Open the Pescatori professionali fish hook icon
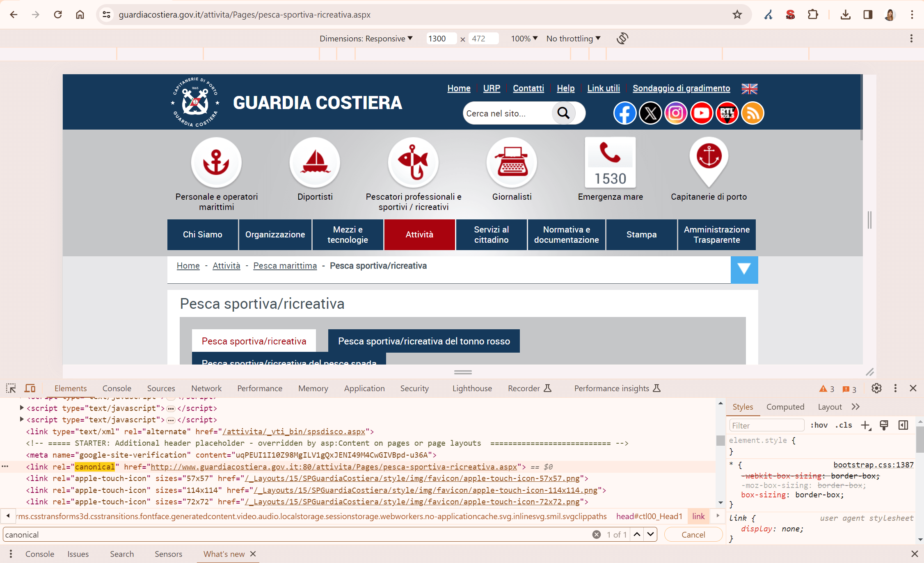Screen dimensions: 924x563 tap(413, 162)
